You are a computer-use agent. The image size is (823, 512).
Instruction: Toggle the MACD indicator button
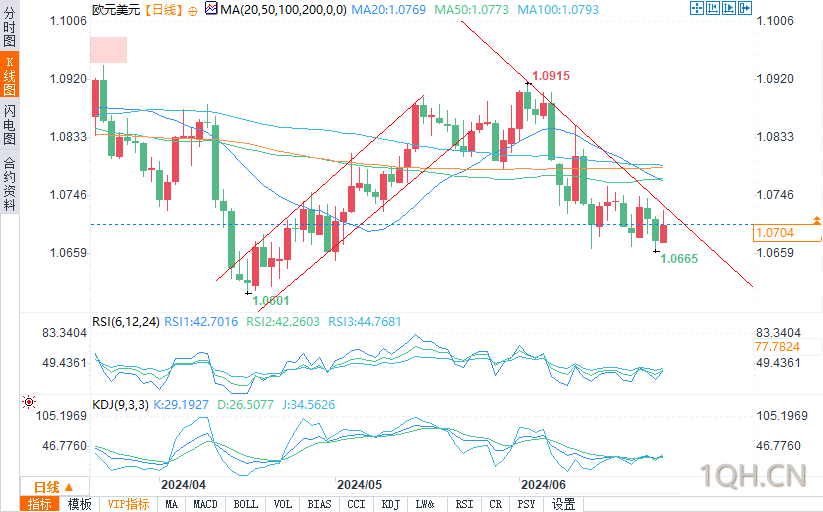[205, 504]
